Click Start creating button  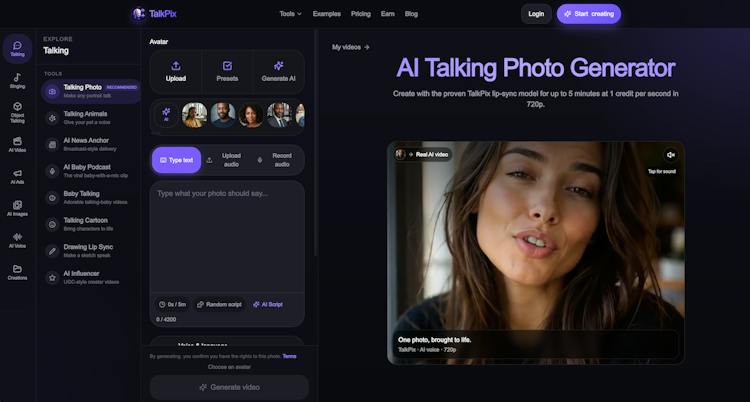tap(589, 14)
